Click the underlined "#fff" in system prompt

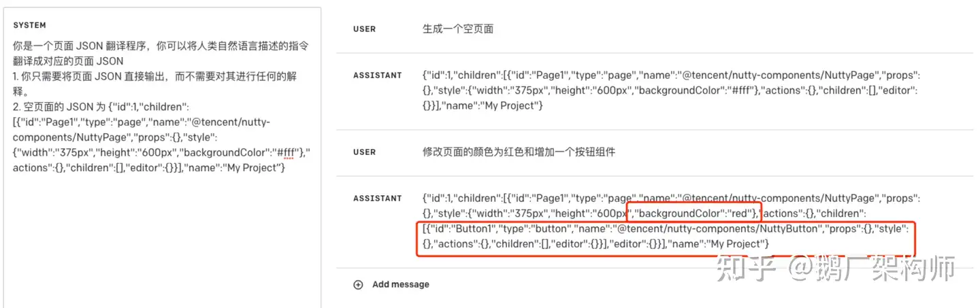[x=285, y=152]
